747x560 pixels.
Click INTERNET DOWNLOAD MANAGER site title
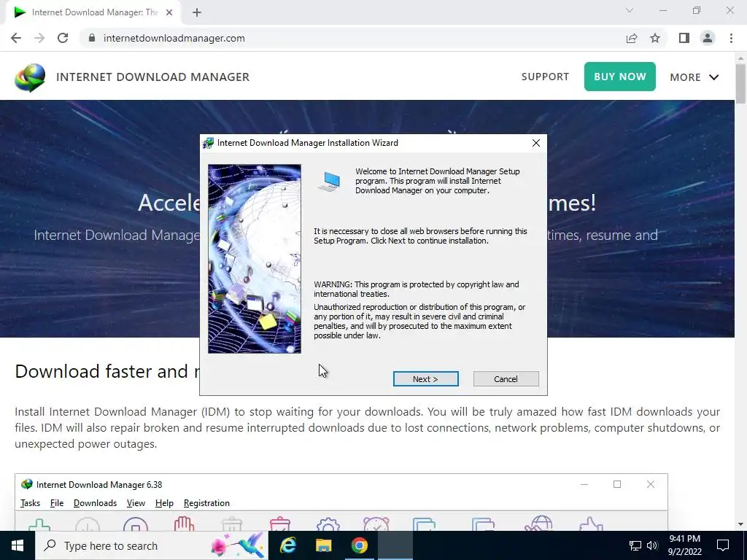pos(152,77)
